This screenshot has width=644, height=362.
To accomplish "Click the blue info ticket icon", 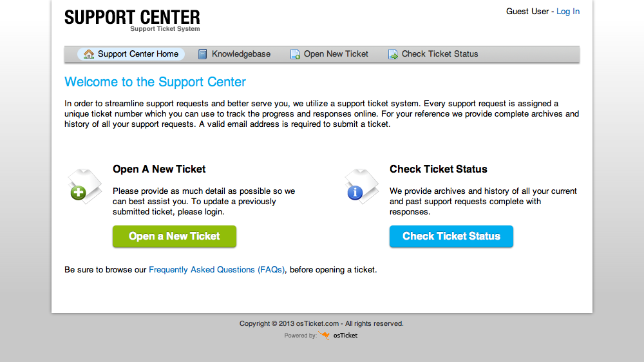I will click(x=361, y=186).
